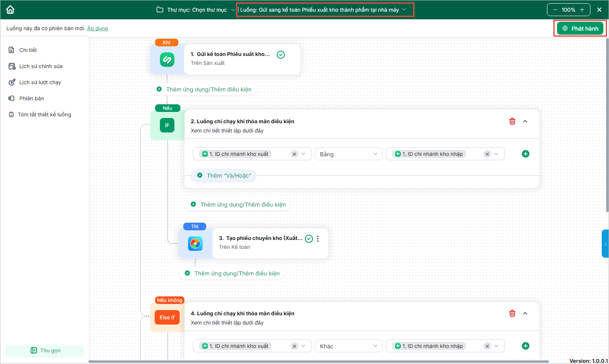
Task: Open the Khác operator dropdown
Action: (x=348, y=346)
